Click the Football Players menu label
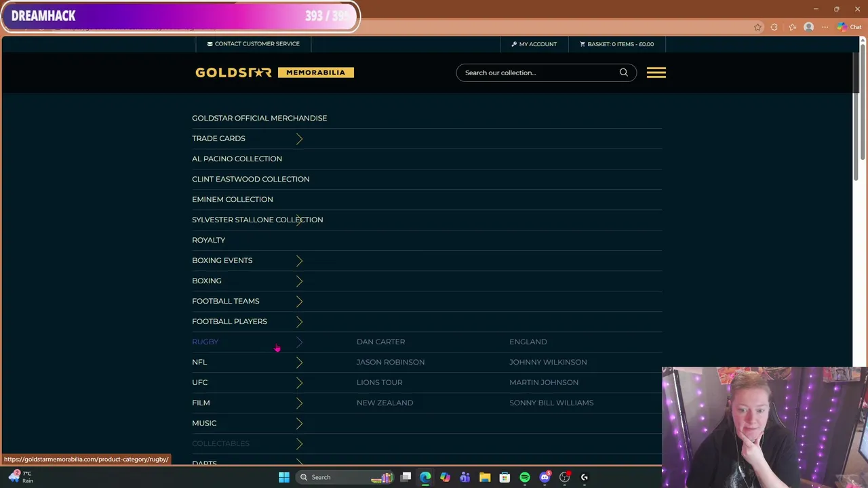The height and width of the screenshot is (488, 868). 229,321
